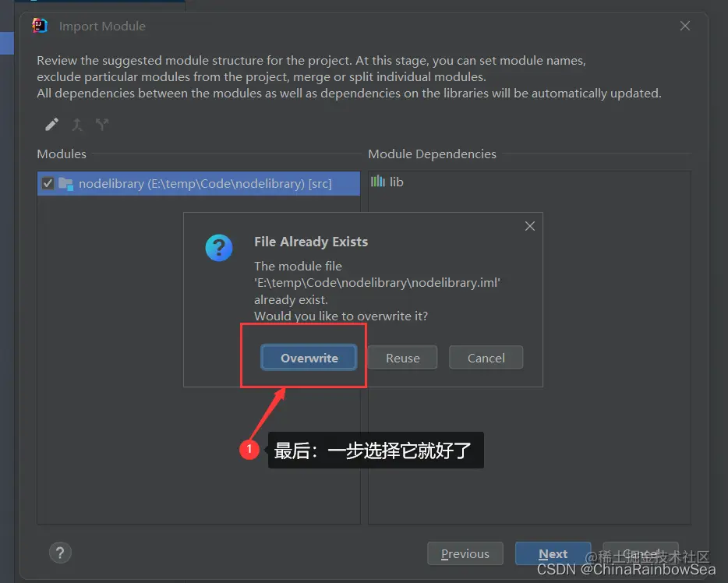728x583 pixels.
Task: Select the Merge modules icon
Action: 77,124
